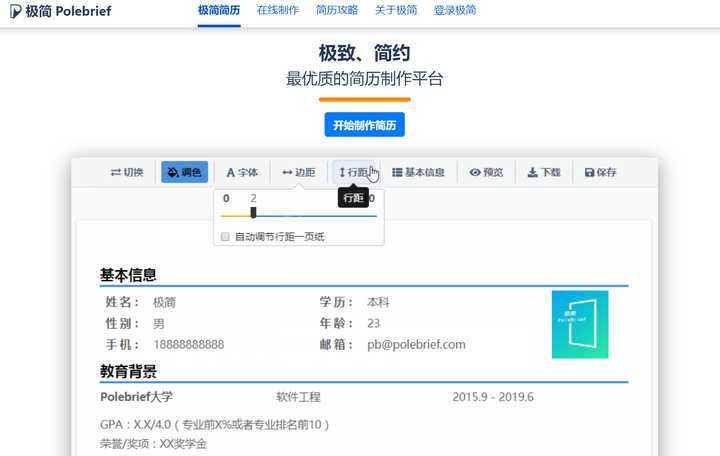Viewport: 720px width, 456px height.
Task: Open the 边距 margin tool
Action: pyautogui.click(x=298, y=172)
